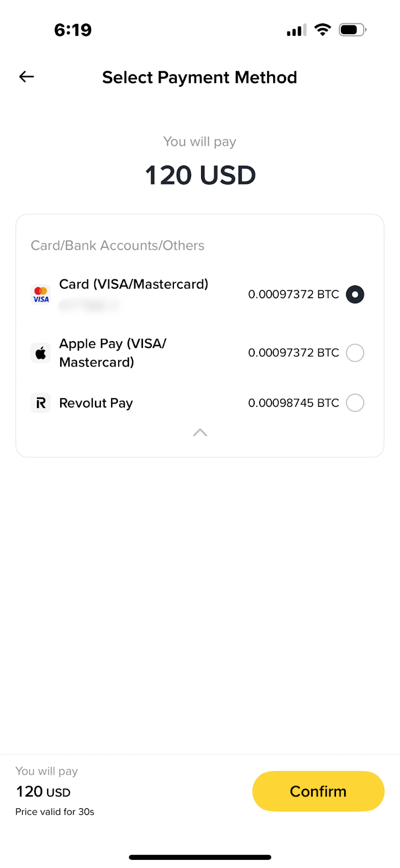Tap the back arrow icon
The width and height of the screenshot is (400, 868).
point(27,77)
